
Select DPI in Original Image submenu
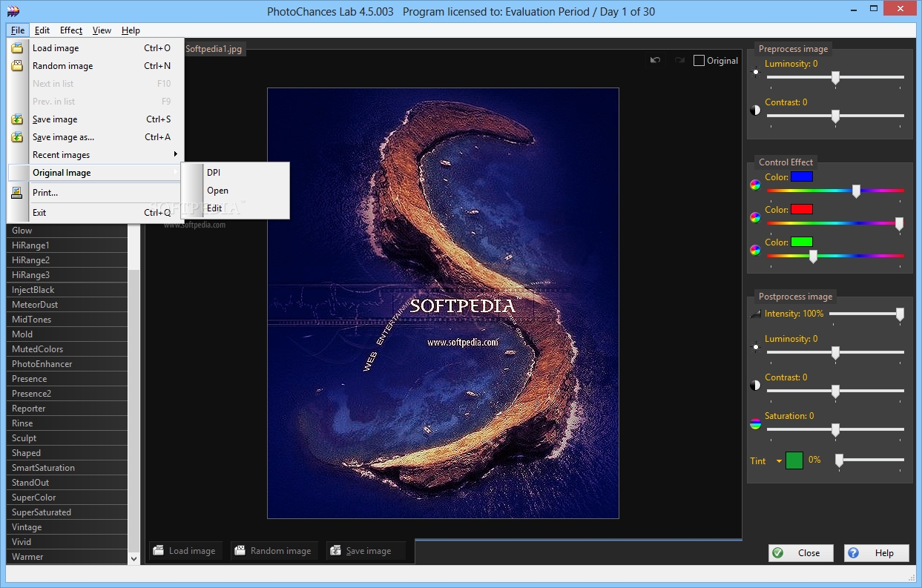pyautogui.click(x=236, y=173)
